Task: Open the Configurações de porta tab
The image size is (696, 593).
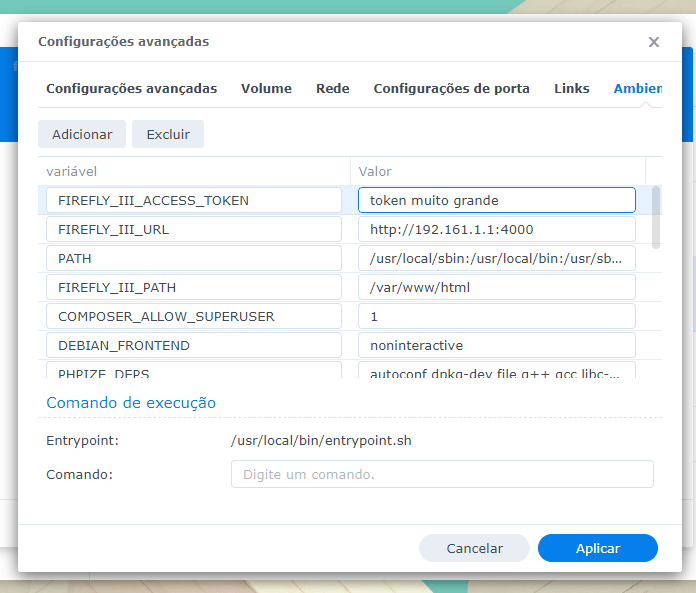Action: tap(451, 89)
